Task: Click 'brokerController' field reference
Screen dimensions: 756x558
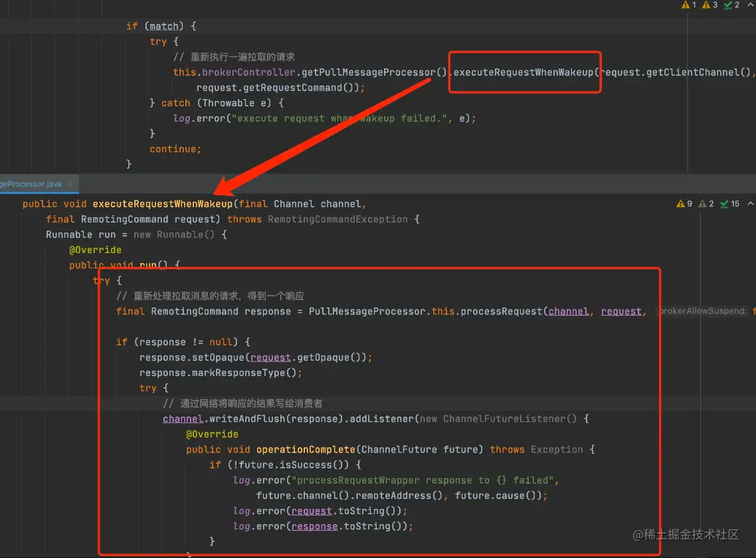Action: point(248,72)
